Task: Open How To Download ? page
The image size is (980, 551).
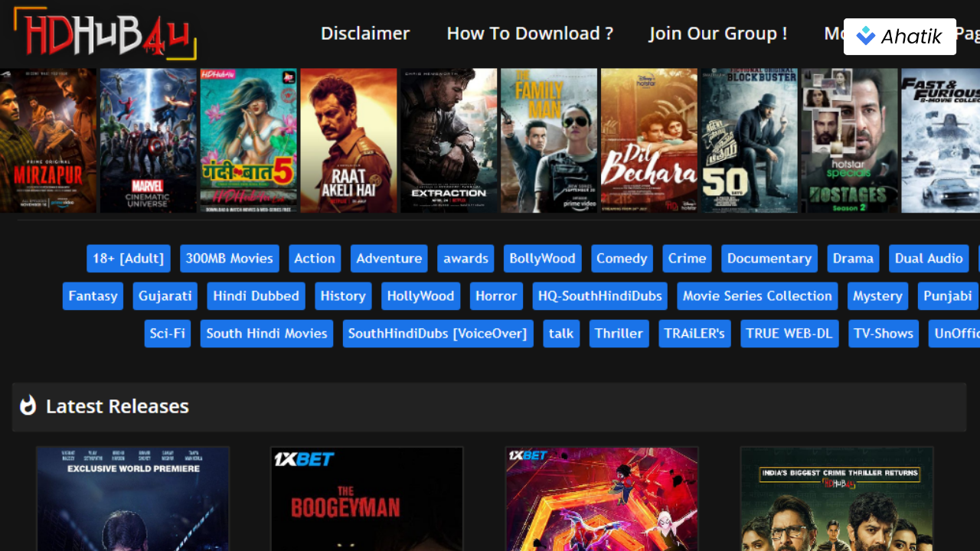Action: coord(530,34)
